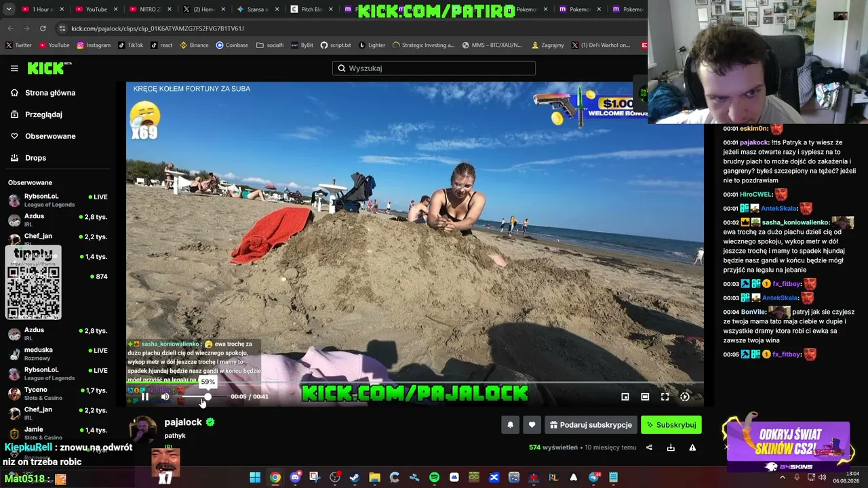
Task: Toggle pajalock notification bell
Action: click(511, 425)
